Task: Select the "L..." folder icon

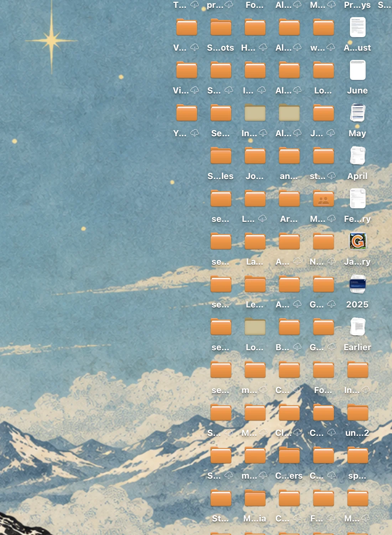Action: pyautogui.click(x=255, y=199)
